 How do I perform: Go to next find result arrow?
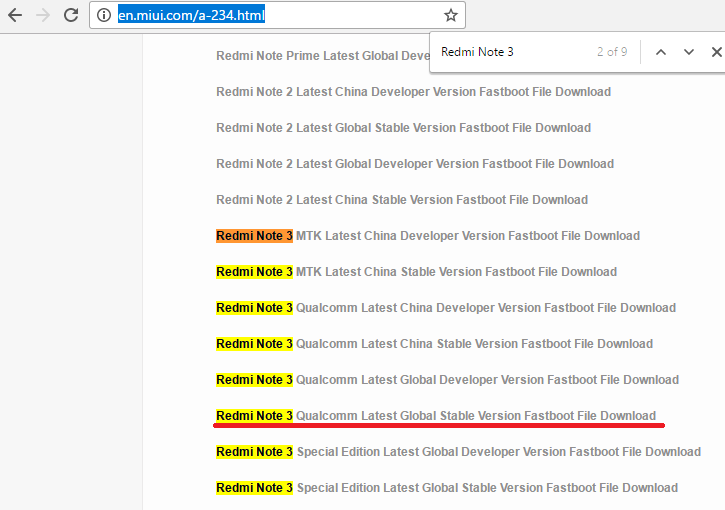[x=689, y=52]
